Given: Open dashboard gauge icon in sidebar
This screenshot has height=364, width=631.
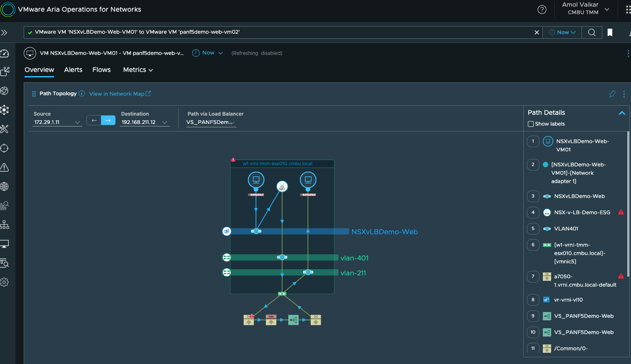Looking at the screenshot, I should [x=5, y=53].
